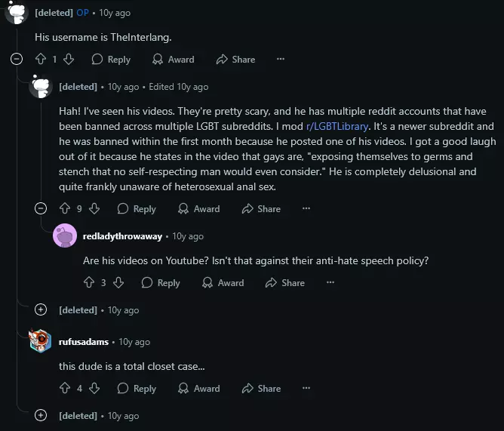Visit redladythrowaway's user profile

122,236
